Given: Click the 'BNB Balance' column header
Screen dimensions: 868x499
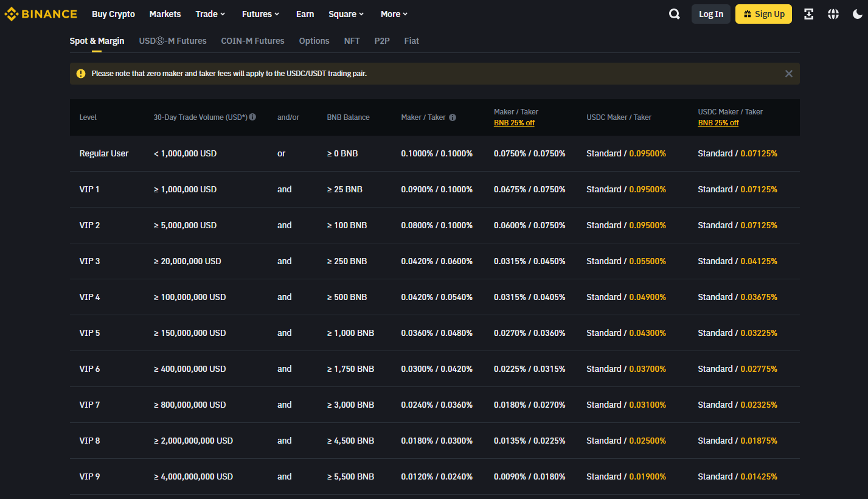Looking at the screenshot, I should pos(349,117).
